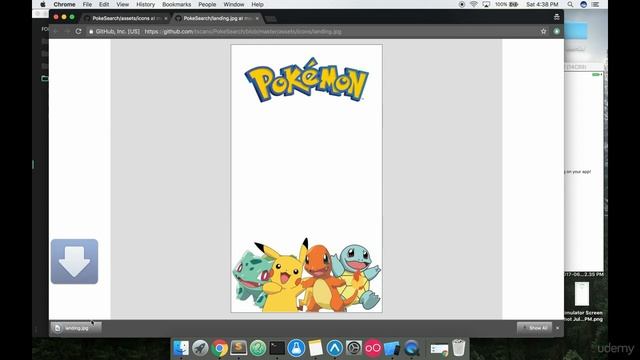640x360 pixels.
Task: Open Finder from the Dock
Action: tap(181, 348)
